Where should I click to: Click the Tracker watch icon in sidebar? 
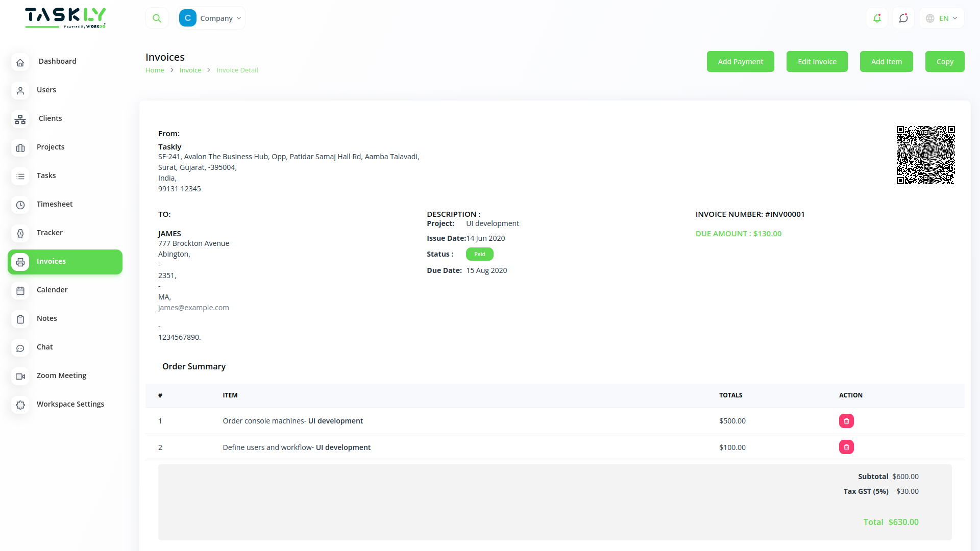[20, 233]
